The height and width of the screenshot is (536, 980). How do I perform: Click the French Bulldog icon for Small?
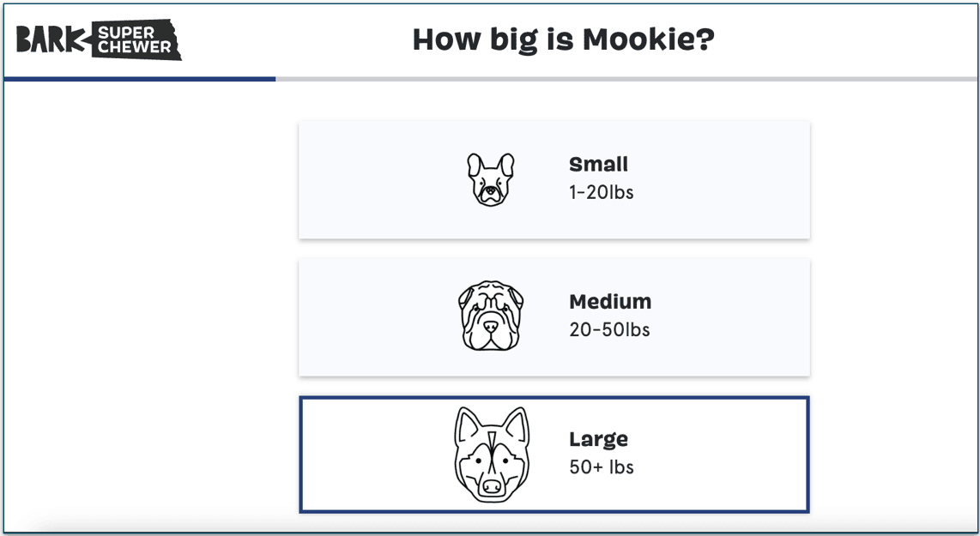pyautogui.click(x=490, y=178)
